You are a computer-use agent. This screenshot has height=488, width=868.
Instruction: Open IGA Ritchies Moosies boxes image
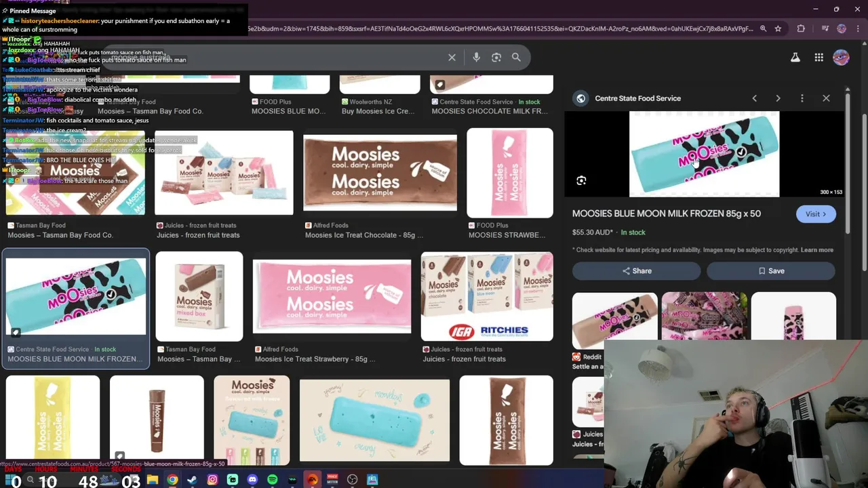point(487,296)
